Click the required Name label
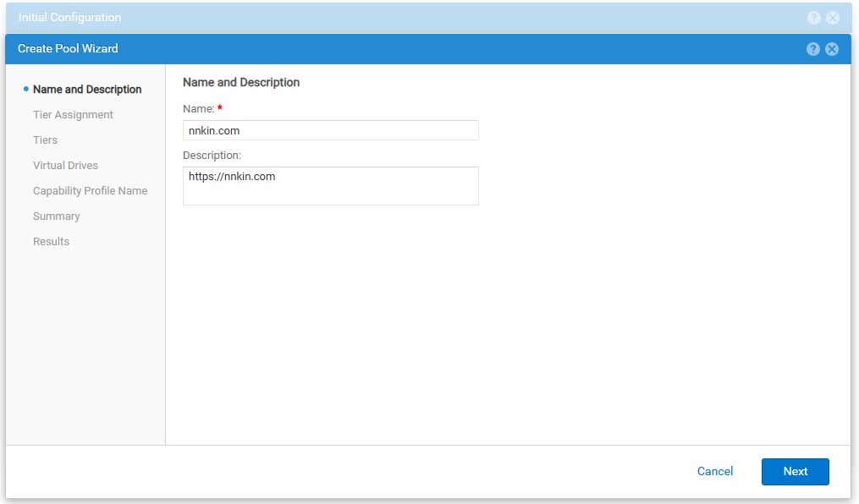Viewport: 859px width, 504px height. [x=199, y=109]
